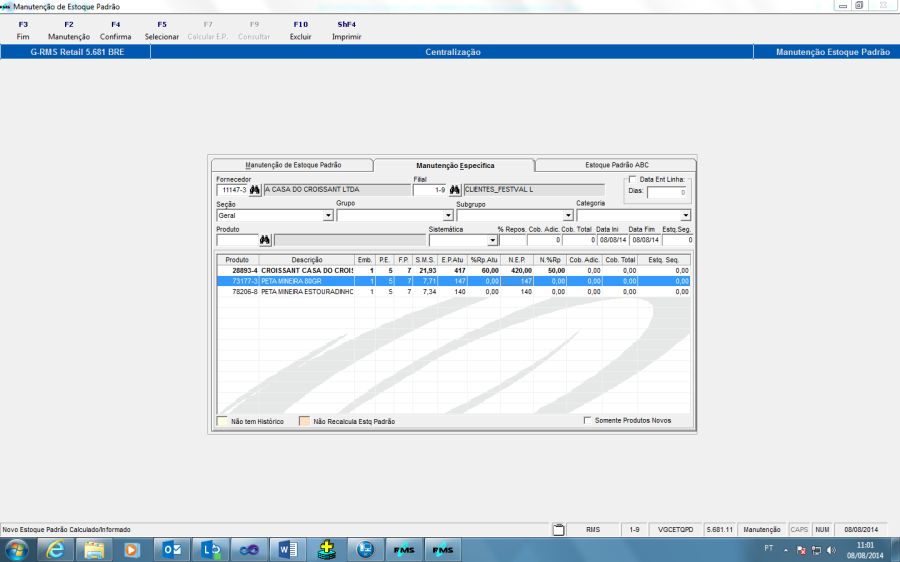
Task: Click S.M.S. column header
Action: [x=425, y=260]
